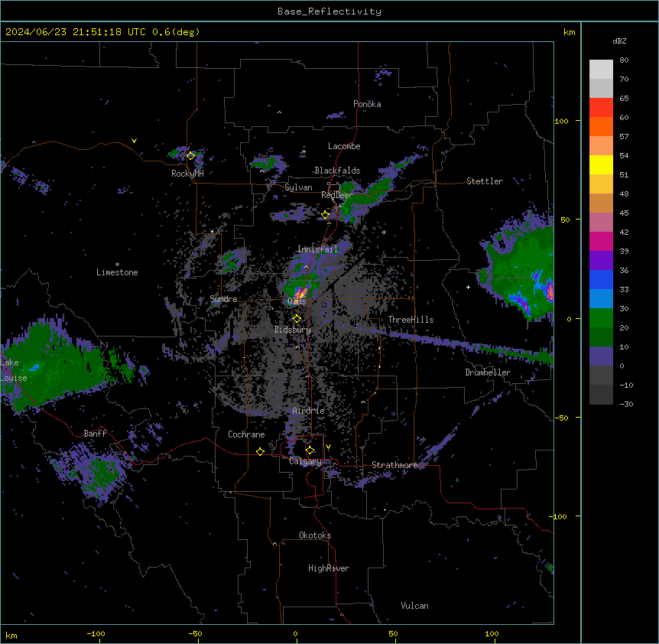Screen dimensions: 659x644
Task: Click the -100 tick label on vertical axis
Action: [x=559, y=516]
